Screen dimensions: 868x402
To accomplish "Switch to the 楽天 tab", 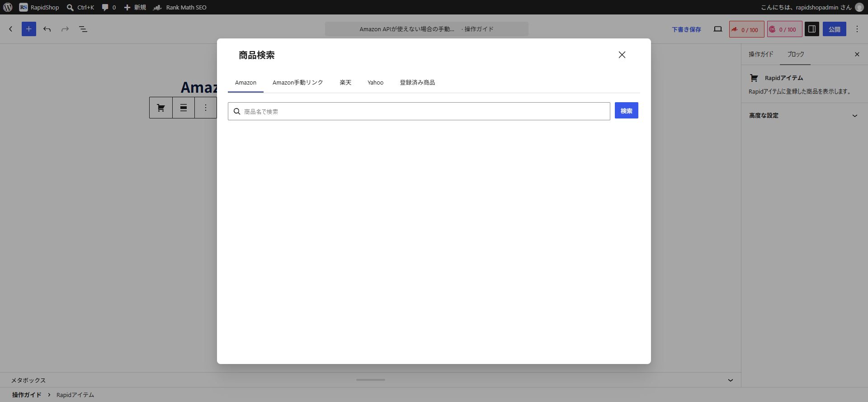I will (345, 83).
